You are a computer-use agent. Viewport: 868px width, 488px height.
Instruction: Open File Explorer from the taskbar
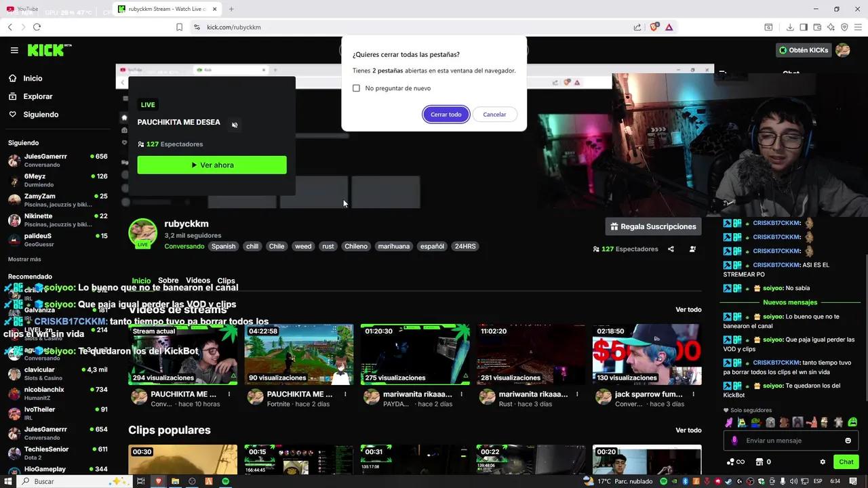click(x=175, y=481)
